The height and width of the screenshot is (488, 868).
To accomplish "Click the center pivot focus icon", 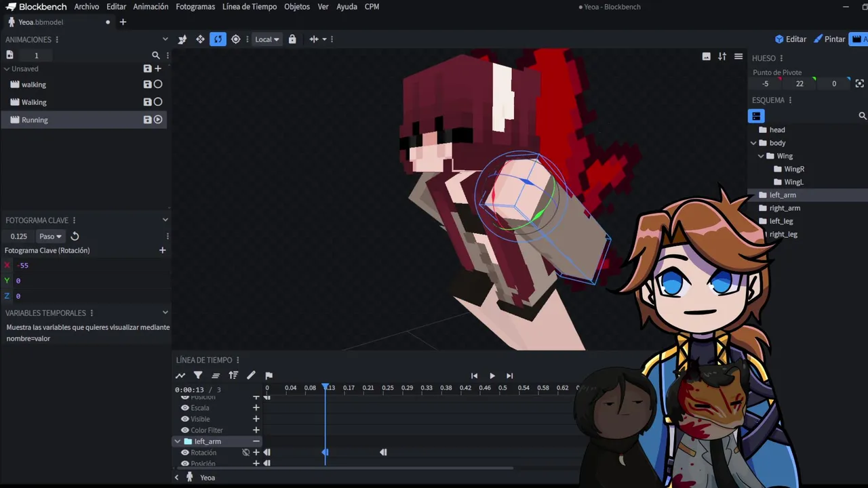I will point(860,83).
